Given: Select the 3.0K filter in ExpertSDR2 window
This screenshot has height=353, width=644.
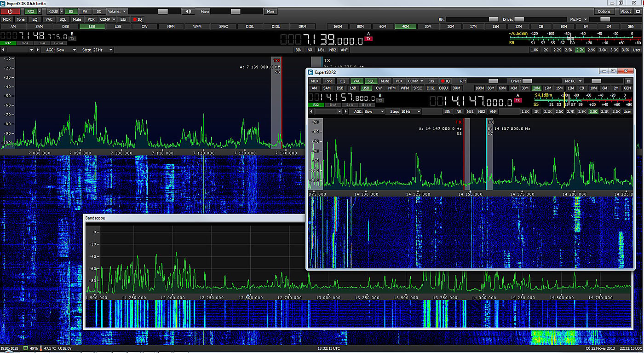Looking at the screenshot, I should pos(593,111).
